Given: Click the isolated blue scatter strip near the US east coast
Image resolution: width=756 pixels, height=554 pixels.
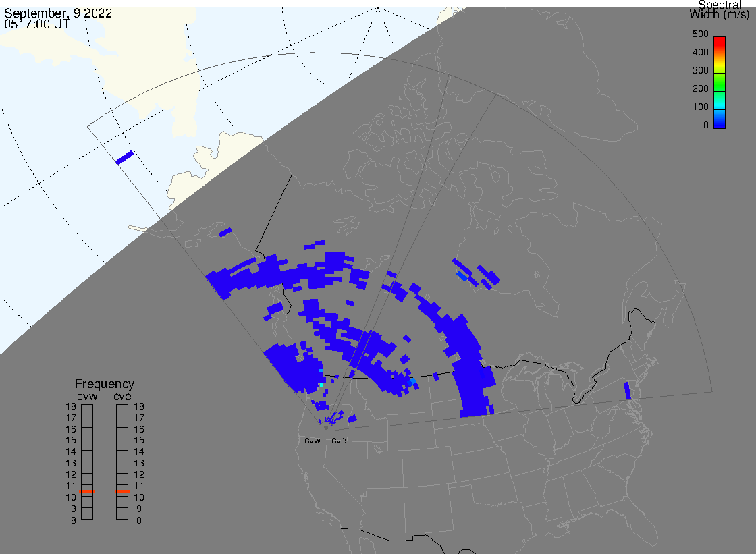Looking at the screenshot, I should coord(627,391).
